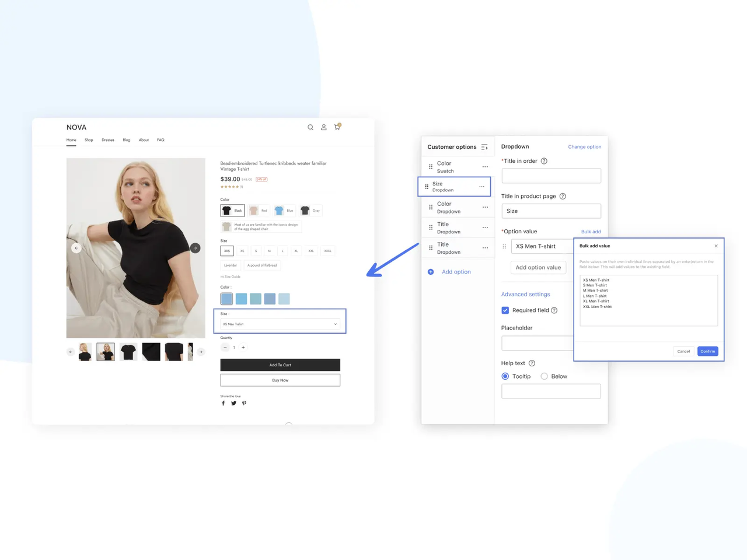Choose the first light blue color swatch
The image size is (747, 560).
tap(226, 299)
